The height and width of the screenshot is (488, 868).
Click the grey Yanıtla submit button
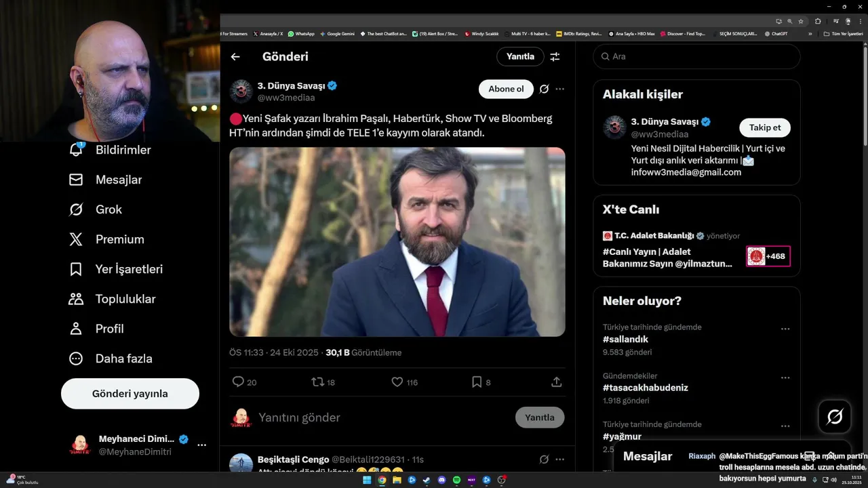point(540,418)
